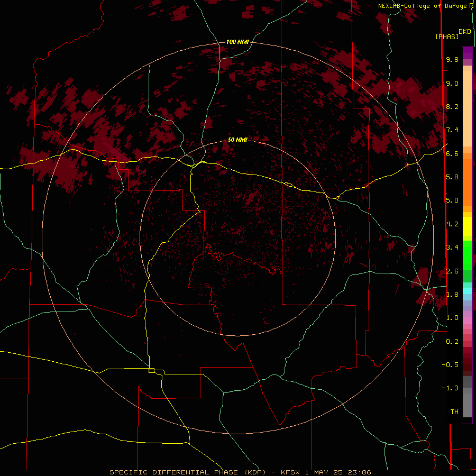Select the cyan segment of the color bar
Screen dimensions: 476x476
pos(467,291)
